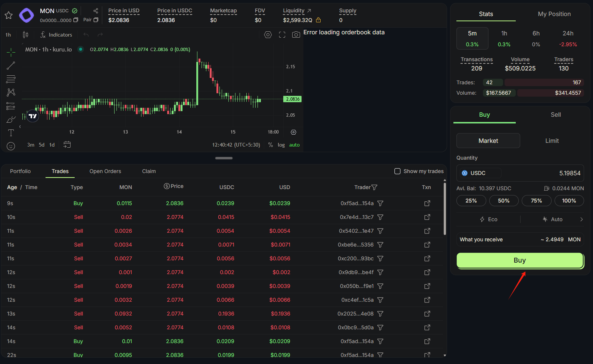Toggle auto scale on chart

[x=294, y=145]
